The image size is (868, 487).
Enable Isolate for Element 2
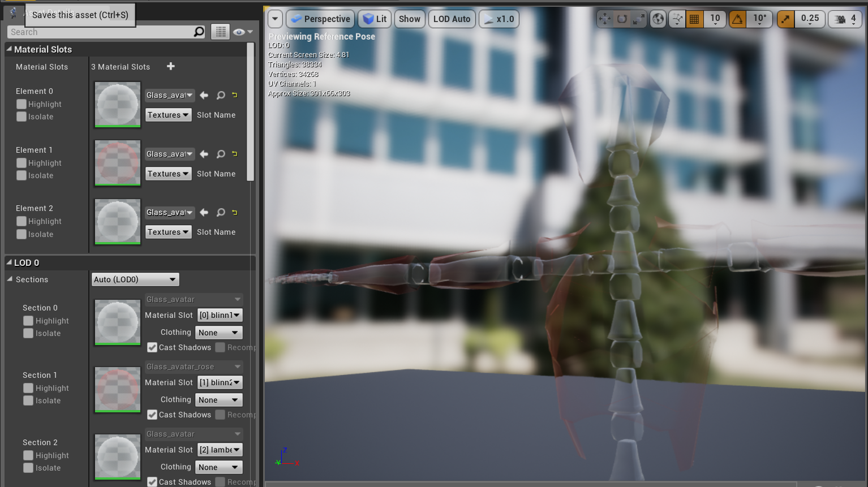click(22, 234)
